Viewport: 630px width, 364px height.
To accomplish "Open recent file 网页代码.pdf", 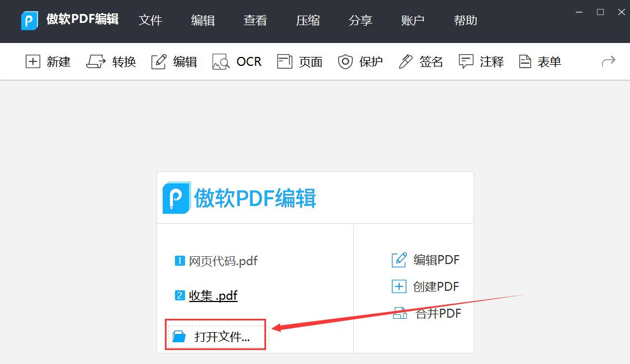I will pos(223,261).
